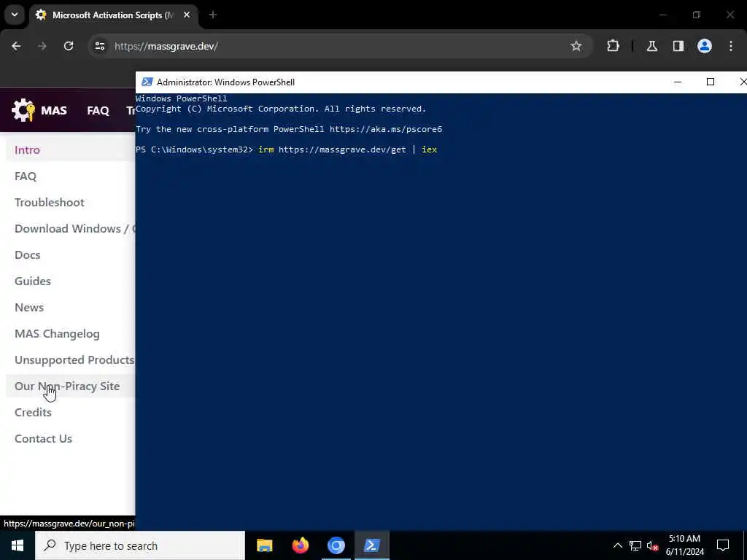Open Firefox from the taskbar

tap(300, 545)
